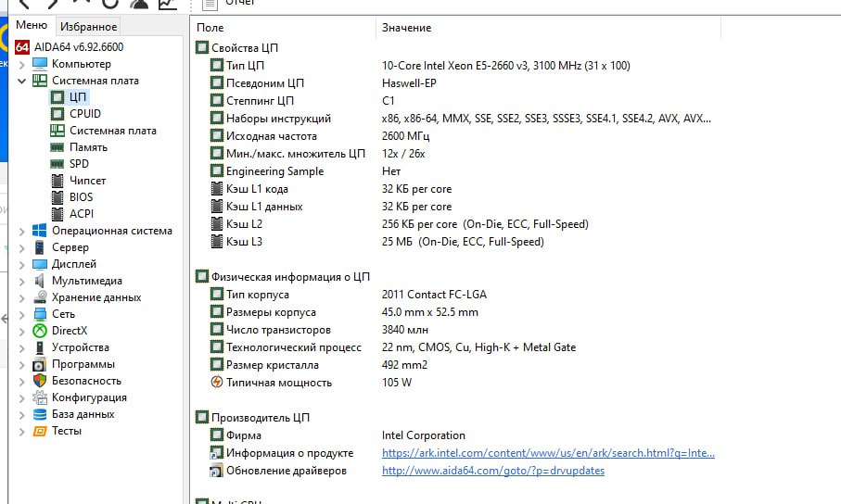This screenshot has width=841, height=504.
Task: Open the aida64.com driver updates link
Action: (x=493, y=471)
